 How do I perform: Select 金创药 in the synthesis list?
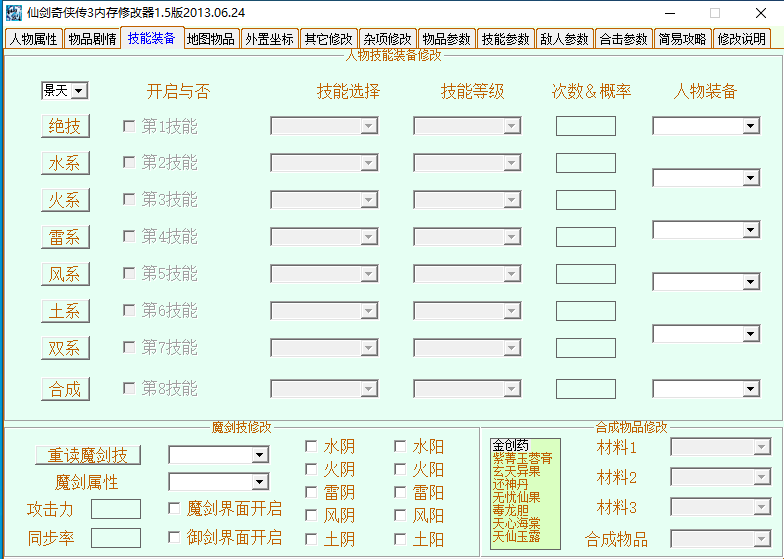510,445
